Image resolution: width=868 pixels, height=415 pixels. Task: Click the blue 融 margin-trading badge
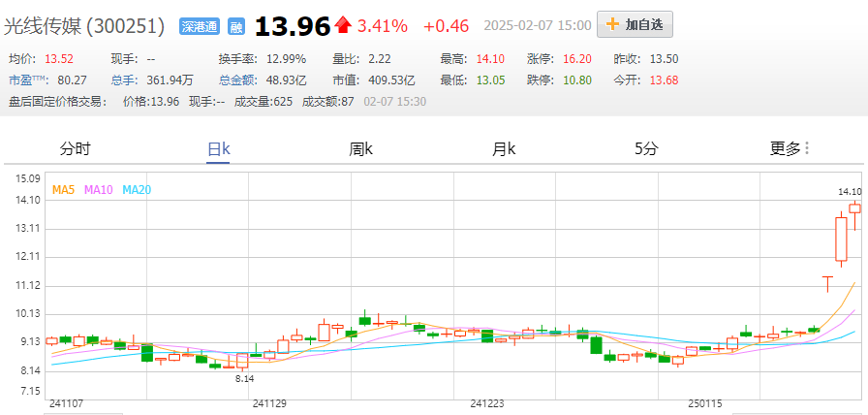coord(235,26)
